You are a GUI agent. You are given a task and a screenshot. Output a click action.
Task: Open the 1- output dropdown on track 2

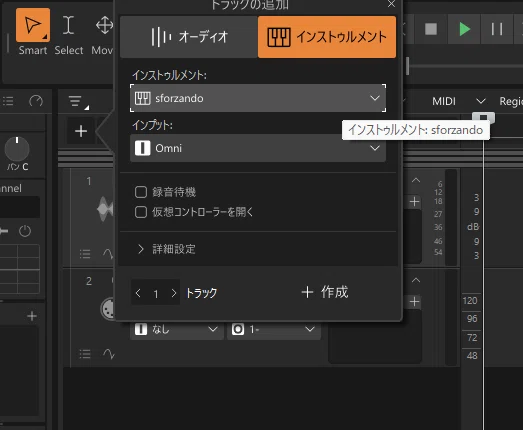(274, 330)
